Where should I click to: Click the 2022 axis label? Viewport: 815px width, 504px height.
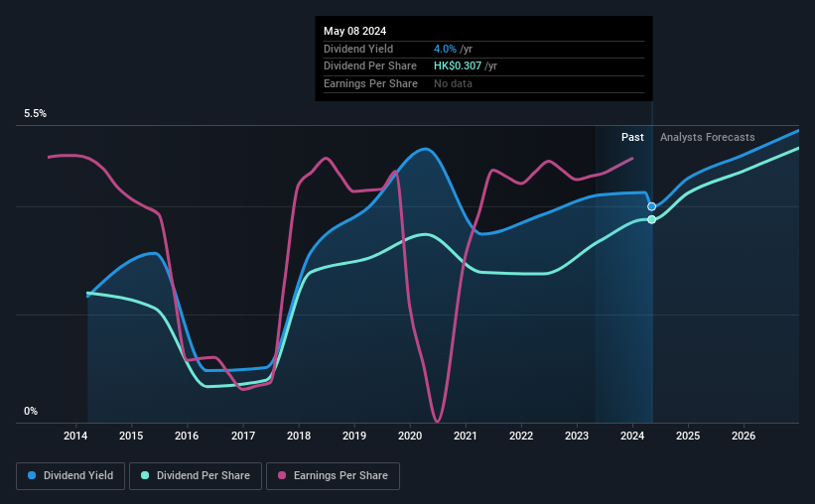tap(521, 436)
